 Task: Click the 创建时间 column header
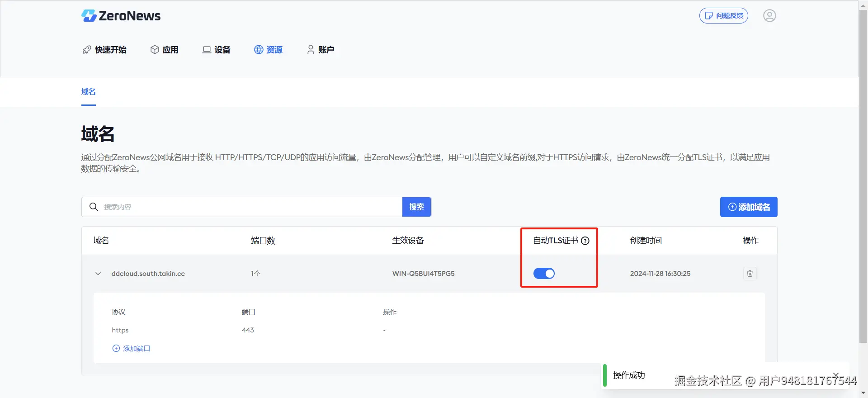click(x=646, y=241)
